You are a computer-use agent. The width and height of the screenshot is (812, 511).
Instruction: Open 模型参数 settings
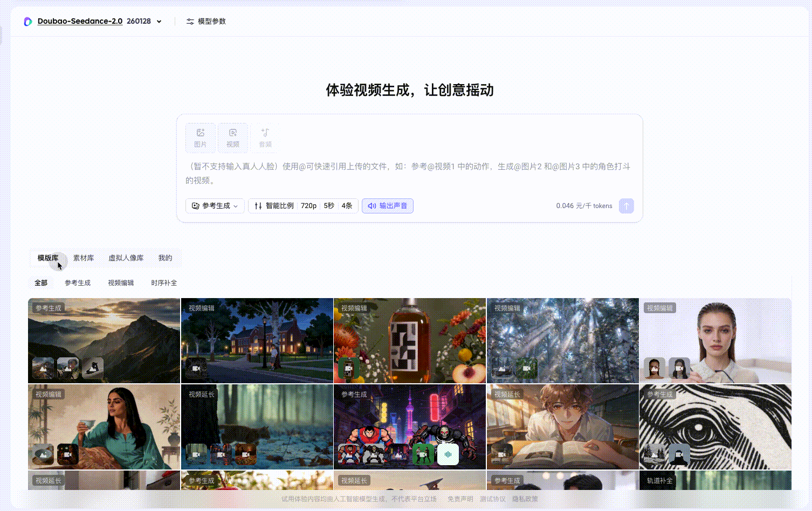[206, 22]
